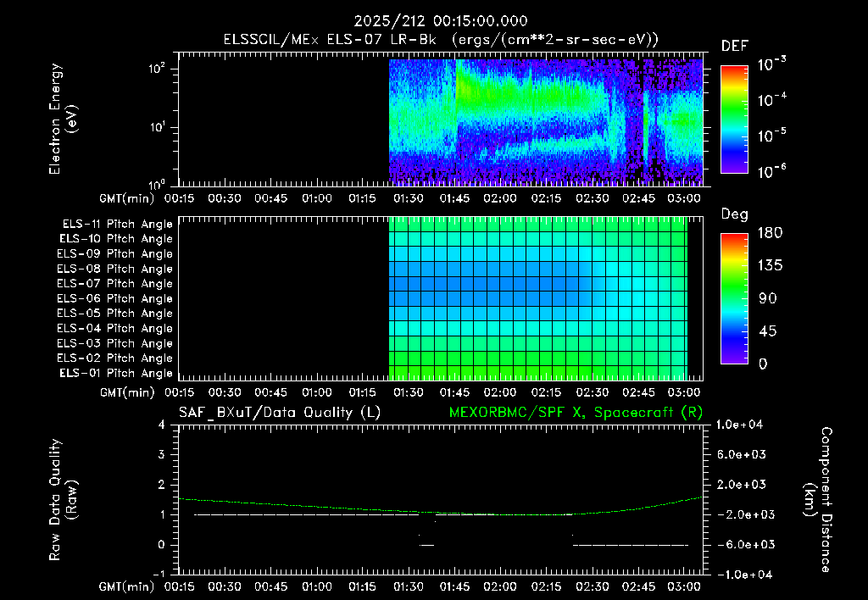Viewport: 868px width, 600px height.
Task: Select the ELS-03 Pitch Angle row label
Action: point(114,344)
